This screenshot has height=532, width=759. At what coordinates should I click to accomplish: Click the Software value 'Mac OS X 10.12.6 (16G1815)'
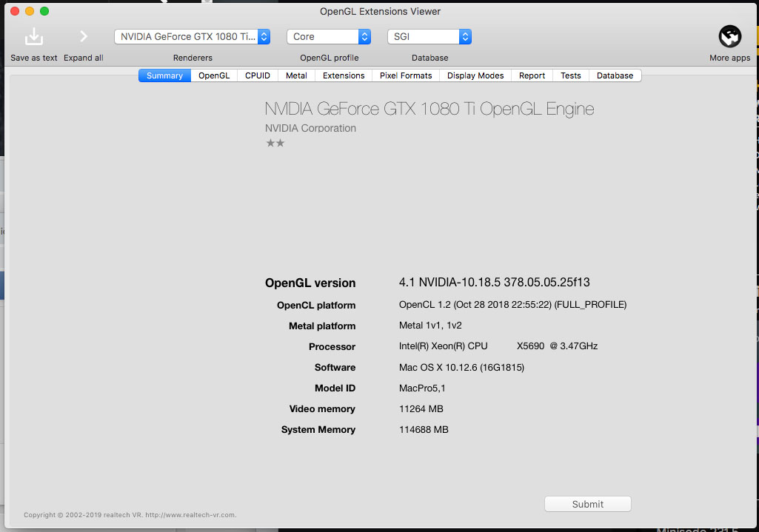click(461, 368)
